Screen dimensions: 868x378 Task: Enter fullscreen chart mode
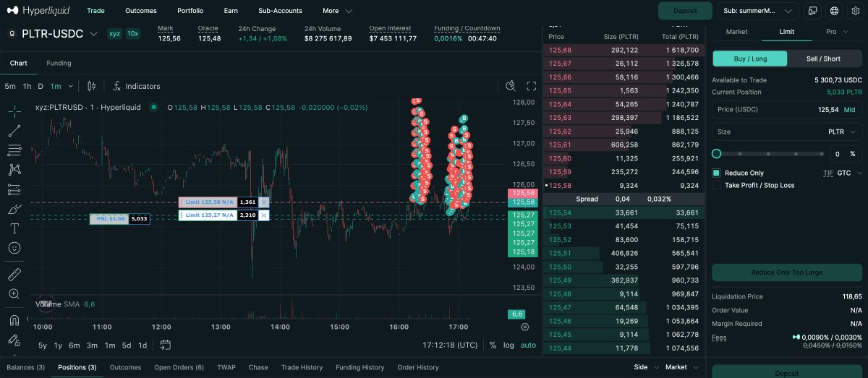point(532,86)
